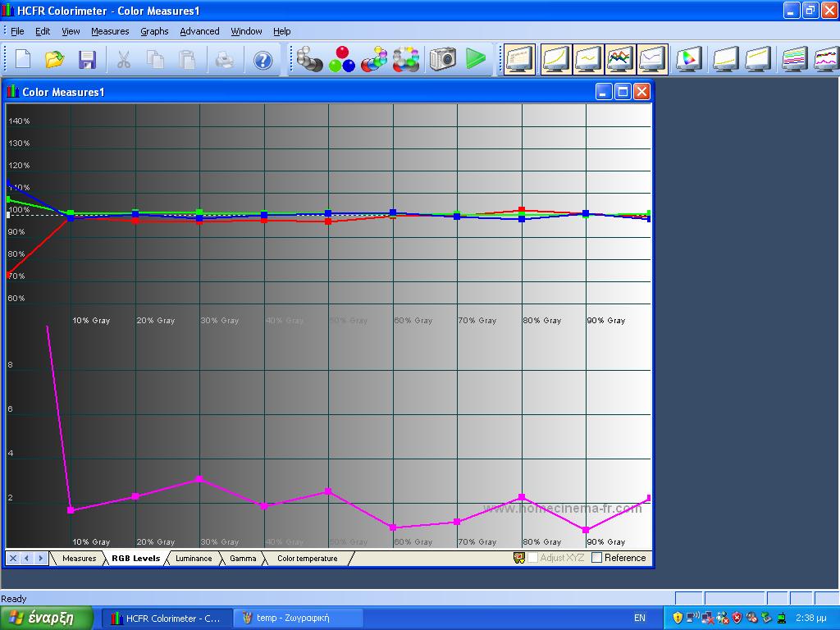Screen dimensions: 840x630
Task: Go to previous tab with left arrow
Action: 26,558
